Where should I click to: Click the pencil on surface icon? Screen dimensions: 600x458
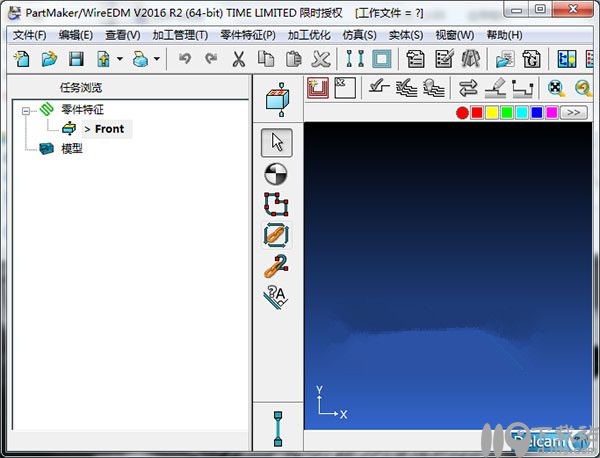pyautogui.click(x=496, y=88)
